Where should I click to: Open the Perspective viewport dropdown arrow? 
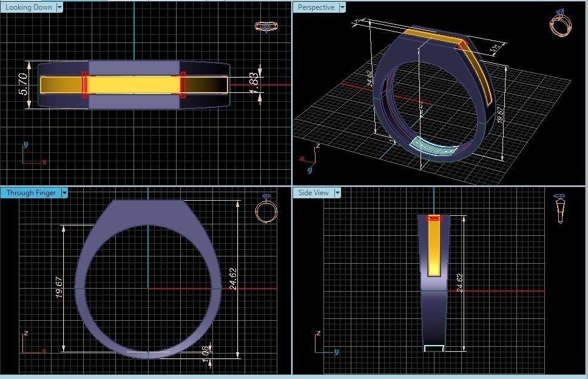(x=342, y=7)
